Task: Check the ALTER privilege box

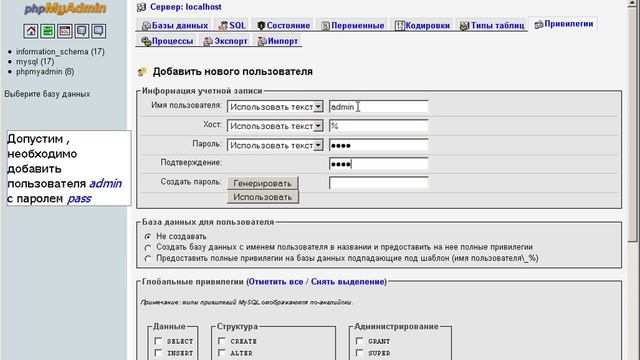Action: (222, 353)
